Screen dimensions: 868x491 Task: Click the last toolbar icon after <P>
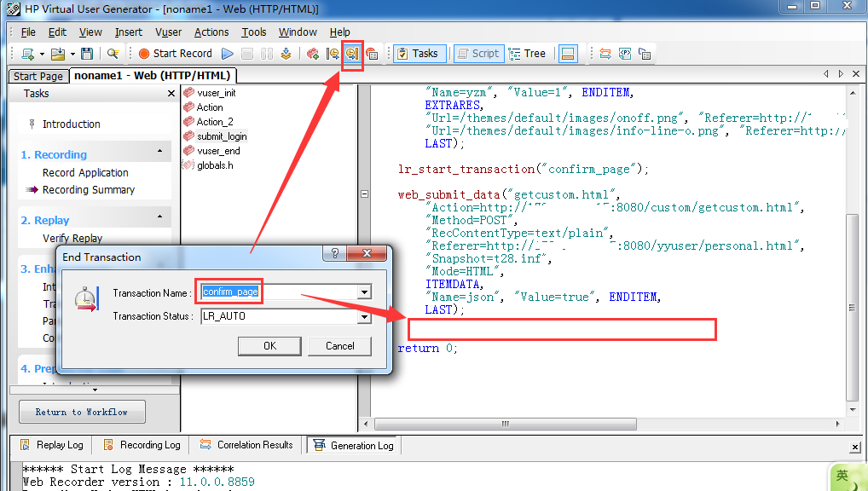click(645, 54)
